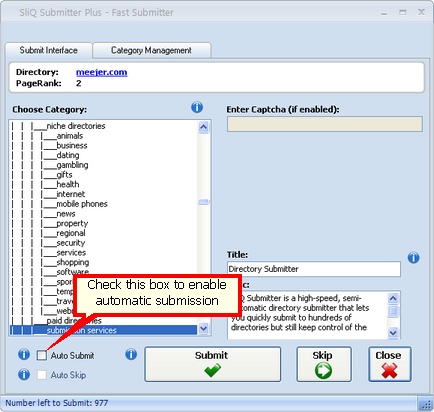Screen dimensions: 434x412
Task: Select the business category
Action: 72,145
